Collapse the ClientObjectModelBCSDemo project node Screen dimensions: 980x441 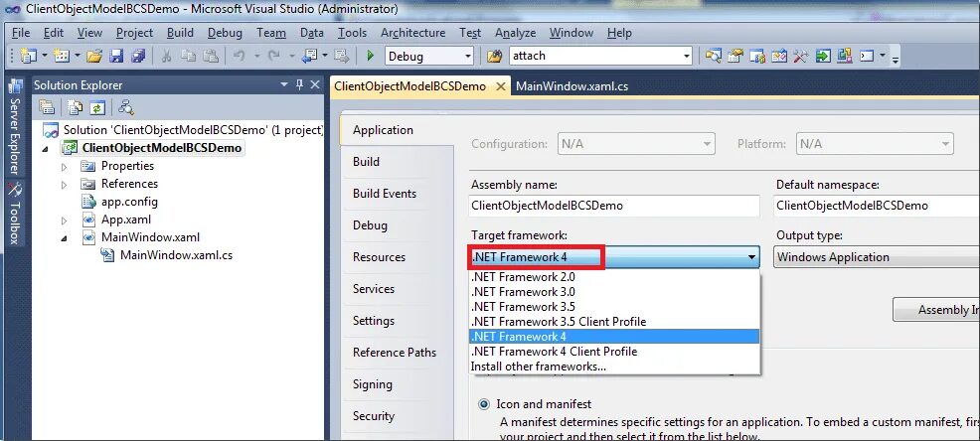click(45, 149)
